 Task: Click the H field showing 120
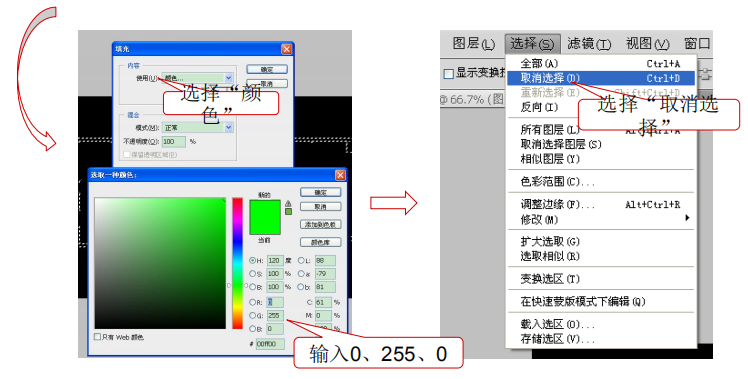click(x=275, y=261)
